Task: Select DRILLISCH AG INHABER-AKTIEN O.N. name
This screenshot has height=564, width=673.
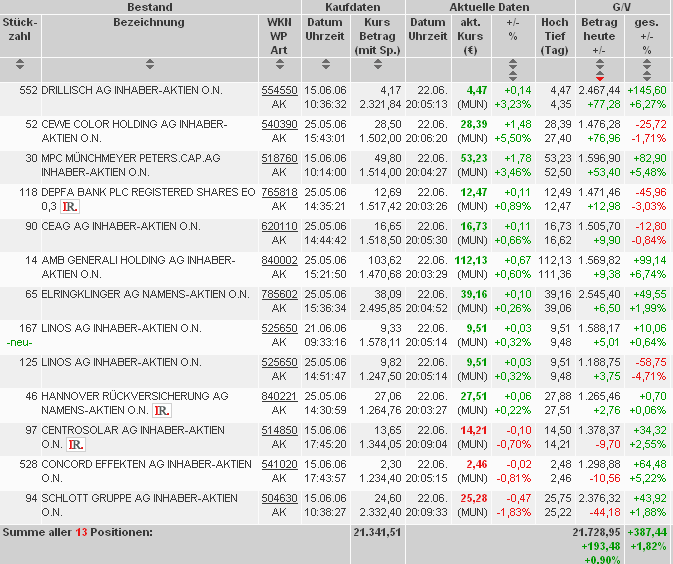Action: (132, 91)
